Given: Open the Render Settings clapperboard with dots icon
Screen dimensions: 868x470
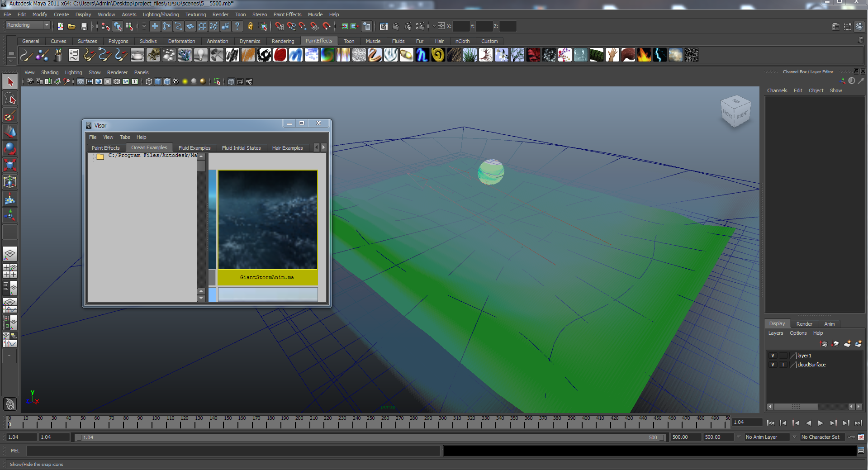Looking at the screenshot, I should tap(420, 26).
